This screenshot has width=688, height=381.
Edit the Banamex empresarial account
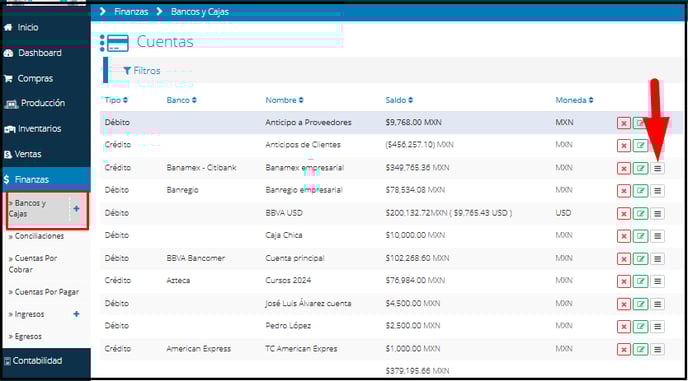[x=640, y=168]
